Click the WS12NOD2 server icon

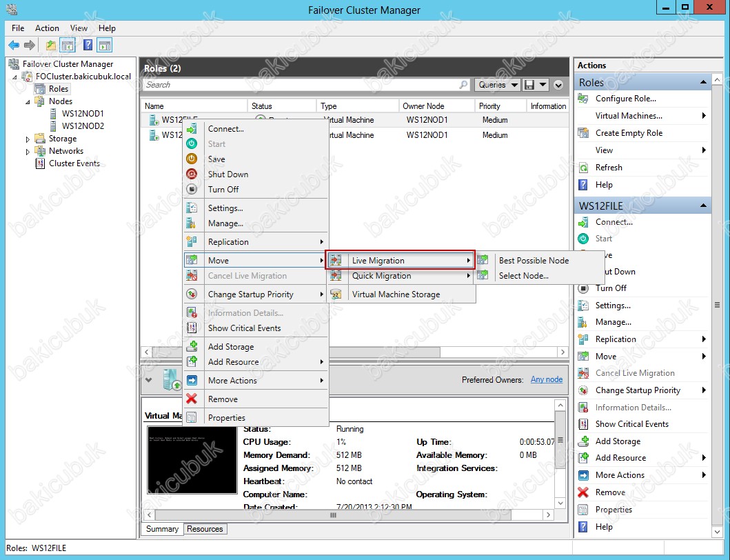53,126
